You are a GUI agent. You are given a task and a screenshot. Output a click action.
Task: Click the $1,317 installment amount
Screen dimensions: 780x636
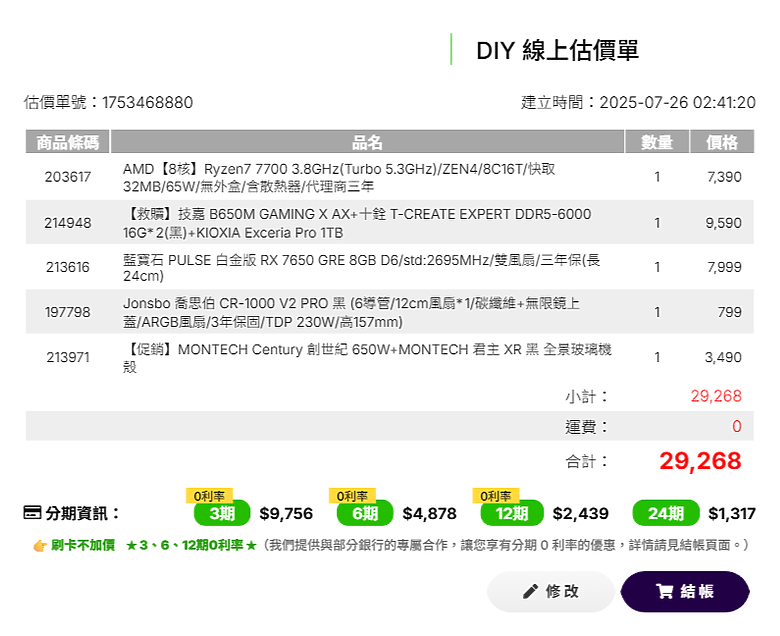[732, 514]
